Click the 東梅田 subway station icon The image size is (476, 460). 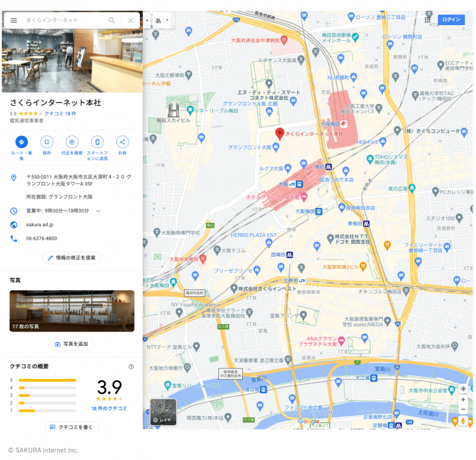367,224
